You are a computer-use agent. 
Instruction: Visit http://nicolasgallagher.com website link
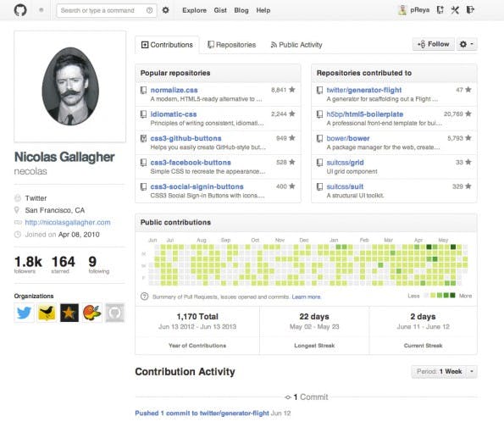coord(68,222)
